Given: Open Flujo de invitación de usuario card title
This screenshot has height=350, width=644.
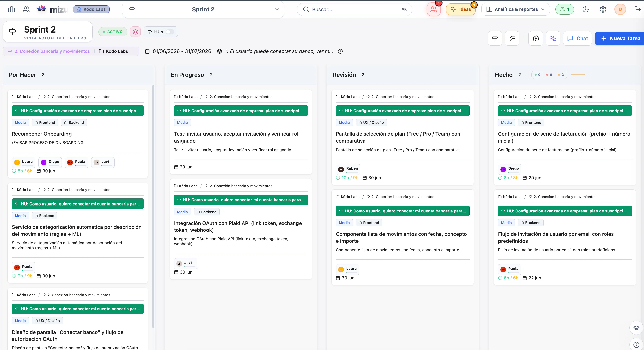Looking at the screenshot, I should pos(556,238).
